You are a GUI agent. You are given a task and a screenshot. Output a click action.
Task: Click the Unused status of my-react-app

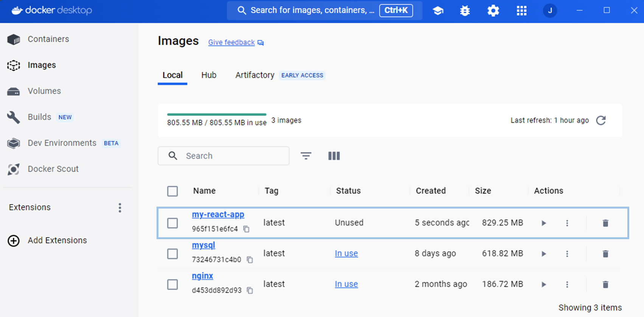pos(349,223)
